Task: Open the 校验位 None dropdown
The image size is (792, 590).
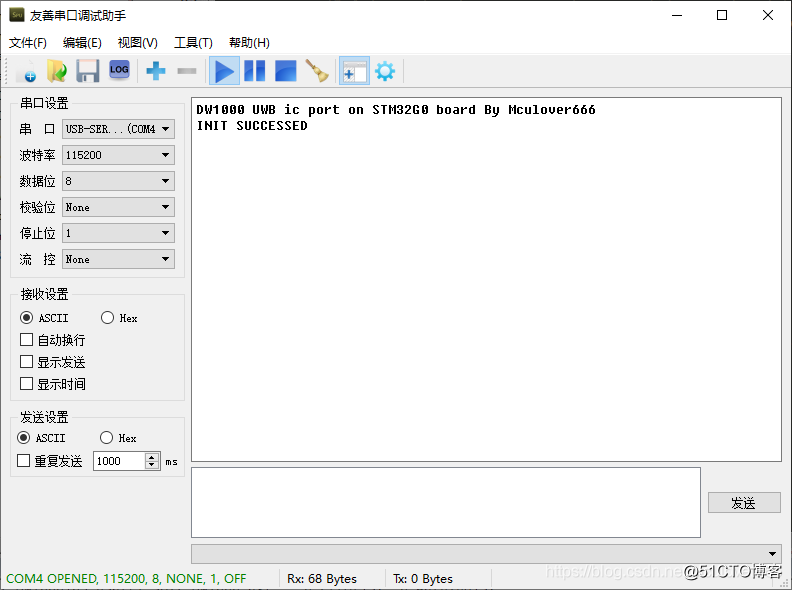Action: click(x=119, y=207)
